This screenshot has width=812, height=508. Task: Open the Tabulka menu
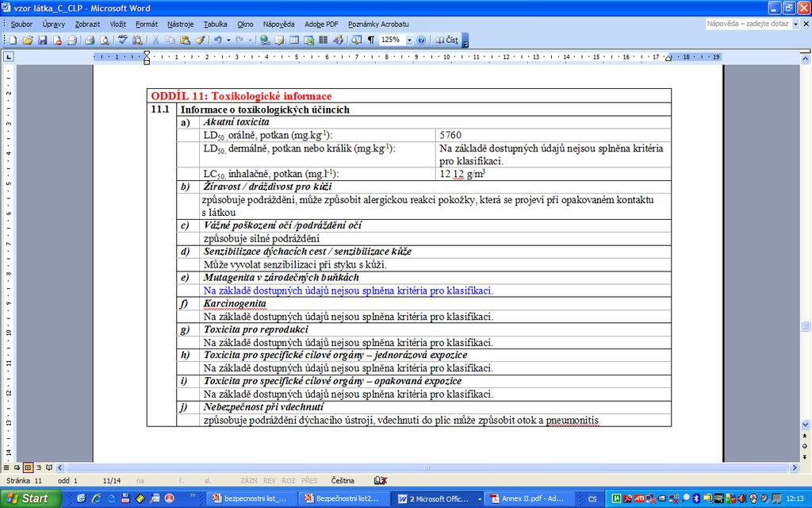tap(215, 24)
